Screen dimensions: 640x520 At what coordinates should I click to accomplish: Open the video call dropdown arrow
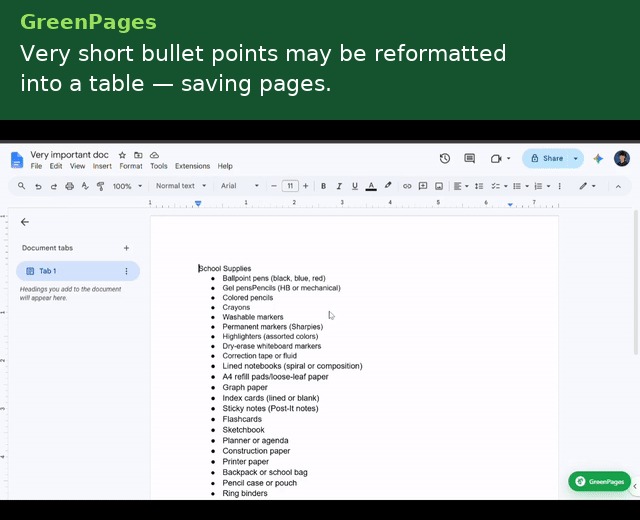509,158
